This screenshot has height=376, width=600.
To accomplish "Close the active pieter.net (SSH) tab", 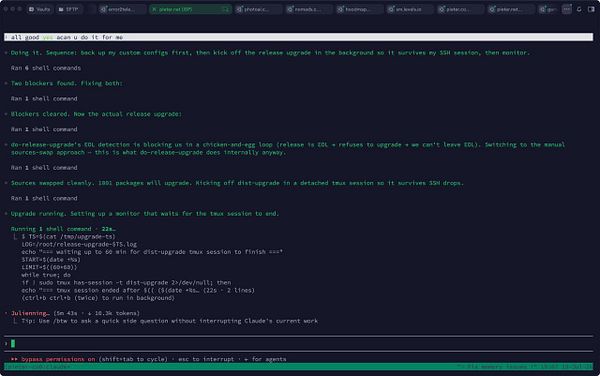I will point(225,9).
